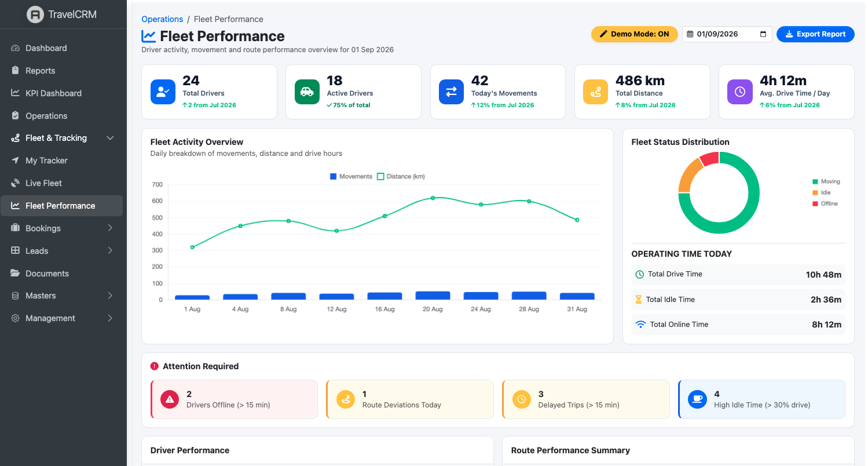The height and width of the screenshot is (466, 868).
Task: Toggle Moving segment in donut legend
Action: click(x=826, y=181)
